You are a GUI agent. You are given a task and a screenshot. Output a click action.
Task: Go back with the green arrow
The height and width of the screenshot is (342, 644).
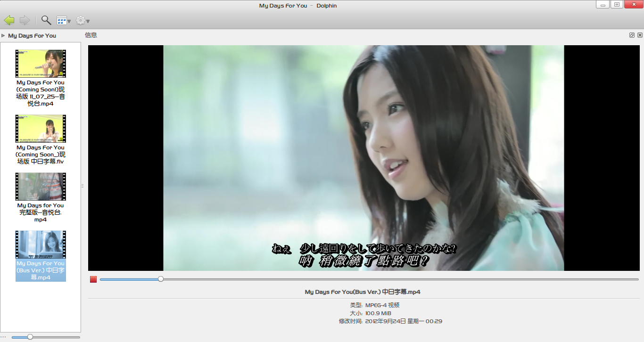[x=9, y=20]
